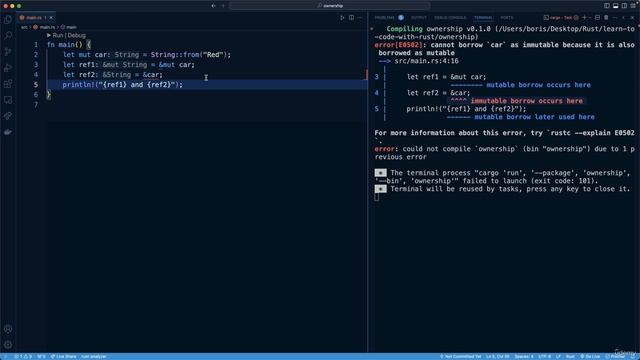The image size is (640, 360).
Task: Click the Ln, Col cursor position indicator
Action: (x=498, y=356)
